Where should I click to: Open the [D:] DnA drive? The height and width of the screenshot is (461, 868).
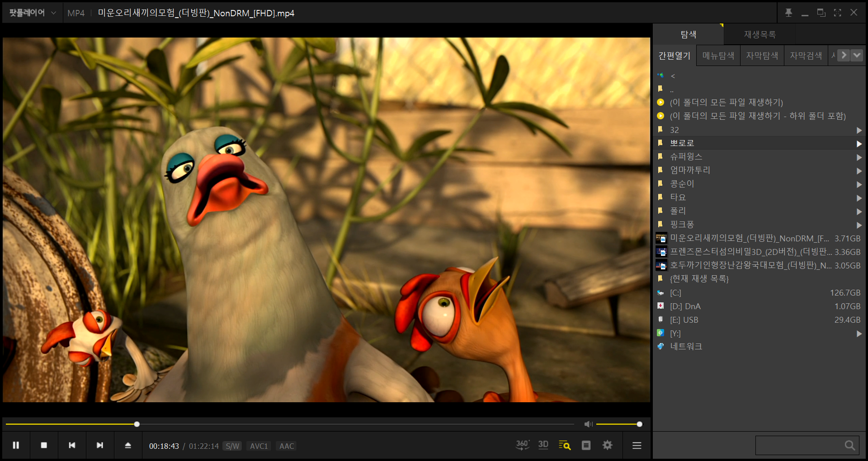(759, 306)
